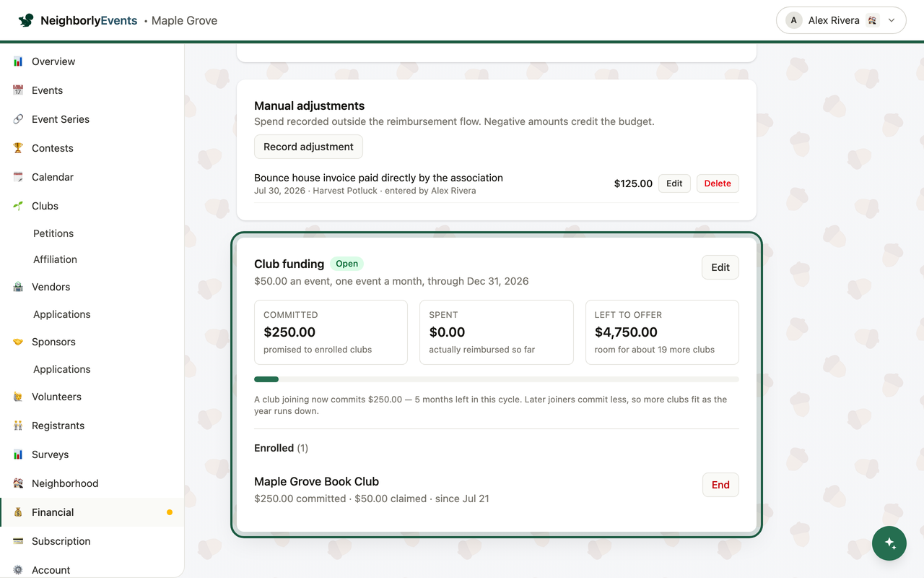Open the Calendar sidebar icon
This screenshot has height=578, width=924.
coord(18,177)
